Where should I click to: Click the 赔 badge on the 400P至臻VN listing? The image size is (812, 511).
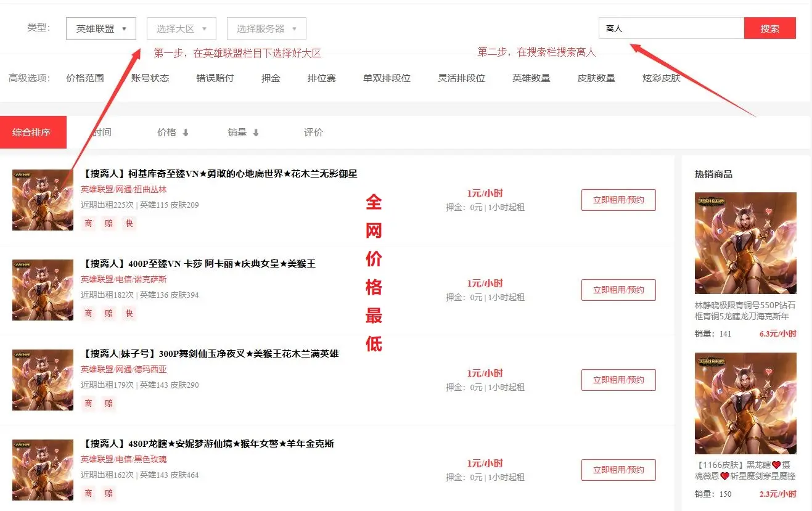(x=109, y=313)
